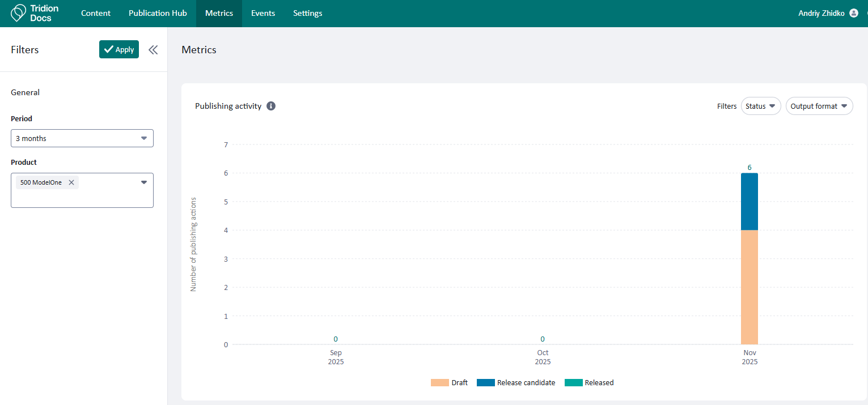Click the orange Draft bar segment for Nov
868x405 pixels.
coord(749,287)
